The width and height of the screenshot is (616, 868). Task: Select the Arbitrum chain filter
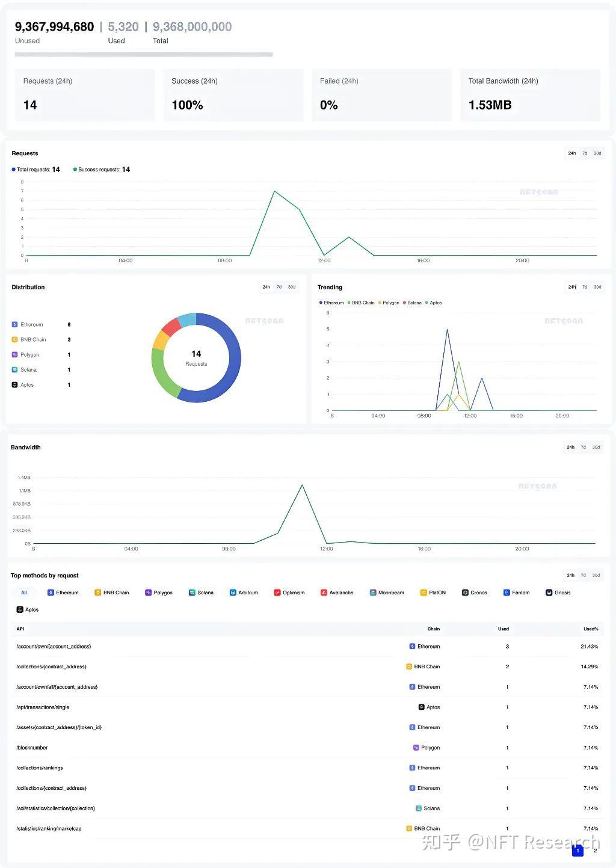[x=244, y=593]
